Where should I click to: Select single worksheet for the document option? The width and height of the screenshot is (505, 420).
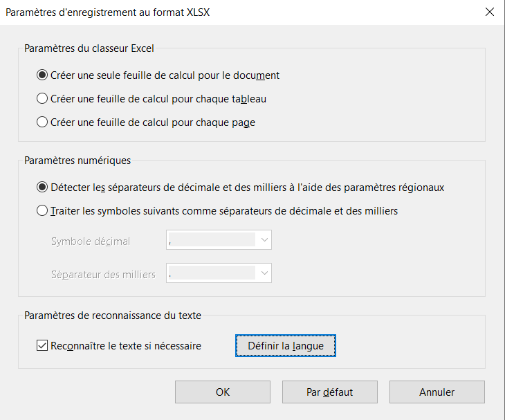(42, 75)
